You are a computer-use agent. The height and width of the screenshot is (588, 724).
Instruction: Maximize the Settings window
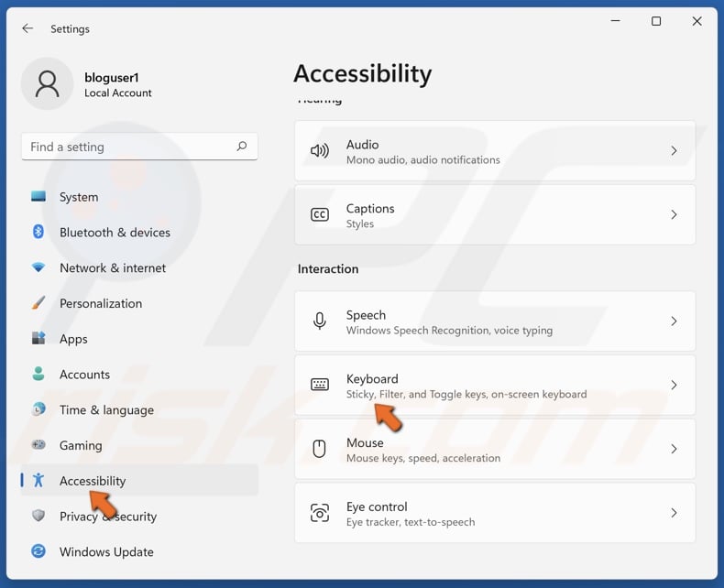pyautogui.click(x=655, y=21)
